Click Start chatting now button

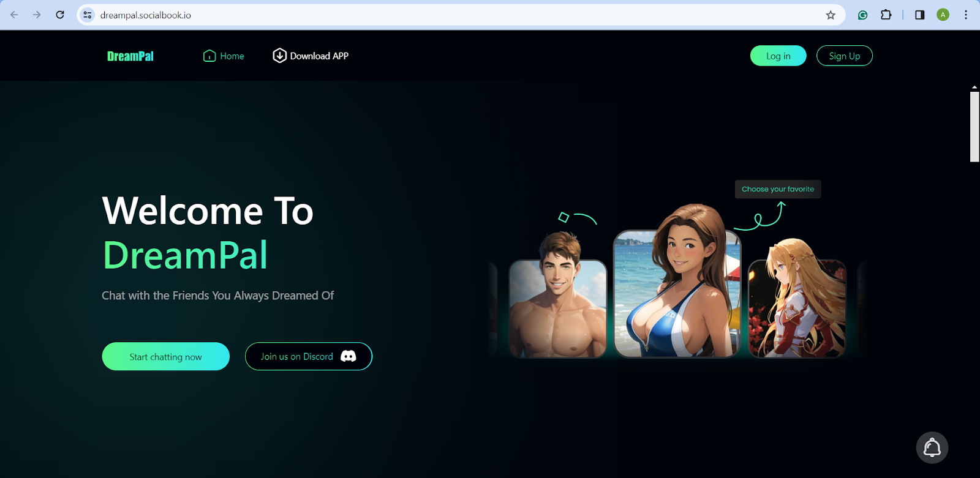click(165, 356)
